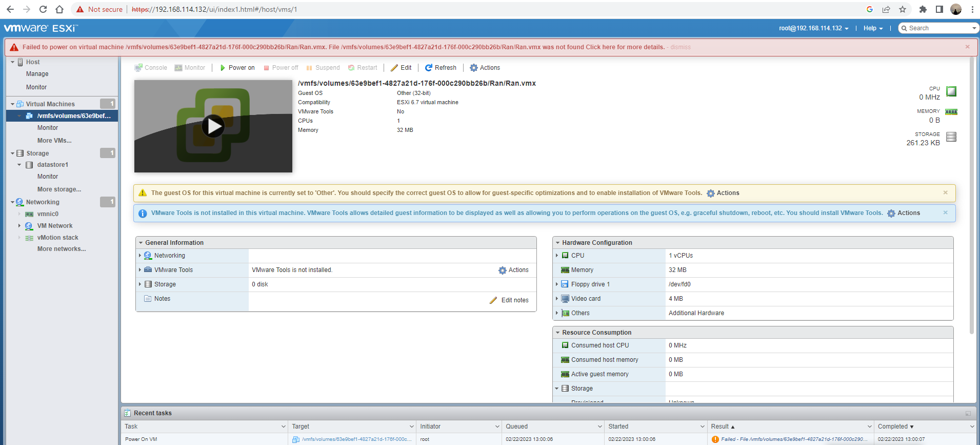
Task: Click the CPU chip icon at top right
Action: tap(951, 91)
